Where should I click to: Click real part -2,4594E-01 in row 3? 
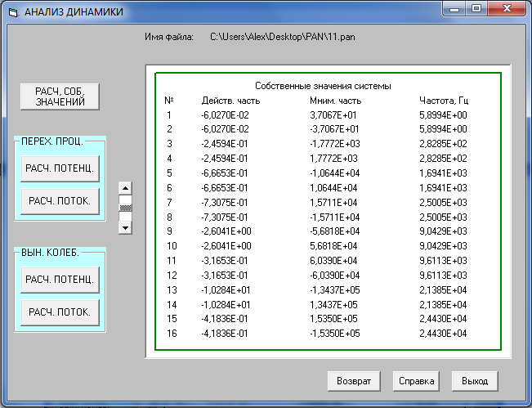(225, 144)
